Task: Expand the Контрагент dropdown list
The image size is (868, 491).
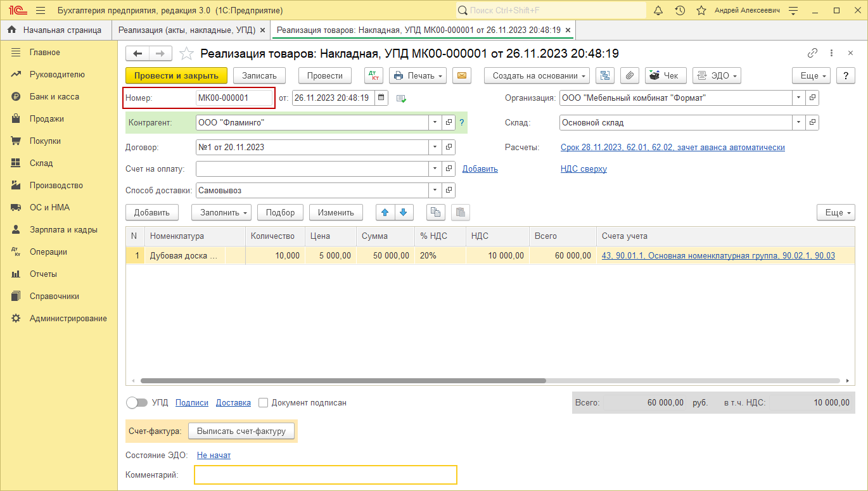Action: coord(435,122)
